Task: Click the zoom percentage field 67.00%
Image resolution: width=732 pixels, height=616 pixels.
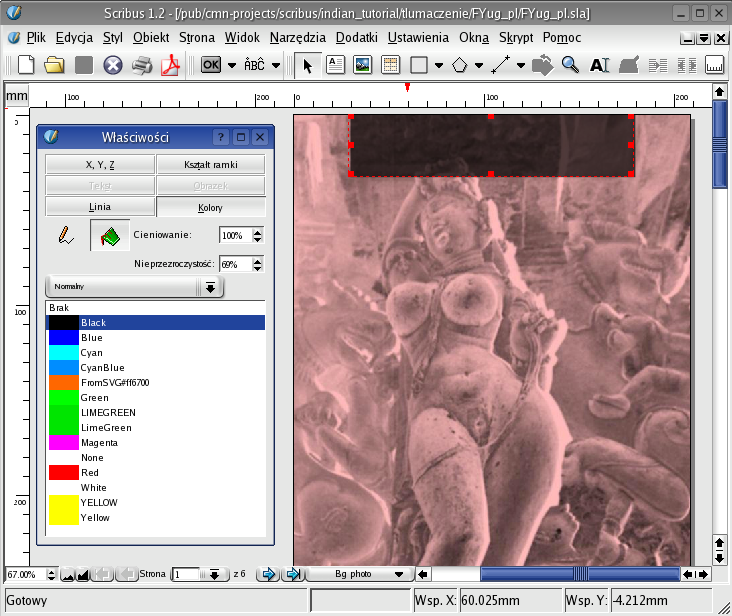Action: pos(27,574)
